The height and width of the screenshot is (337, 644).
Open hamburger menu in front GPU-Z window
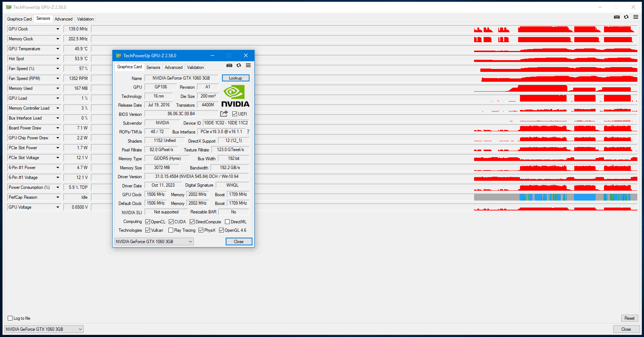(x=248, y=65)
